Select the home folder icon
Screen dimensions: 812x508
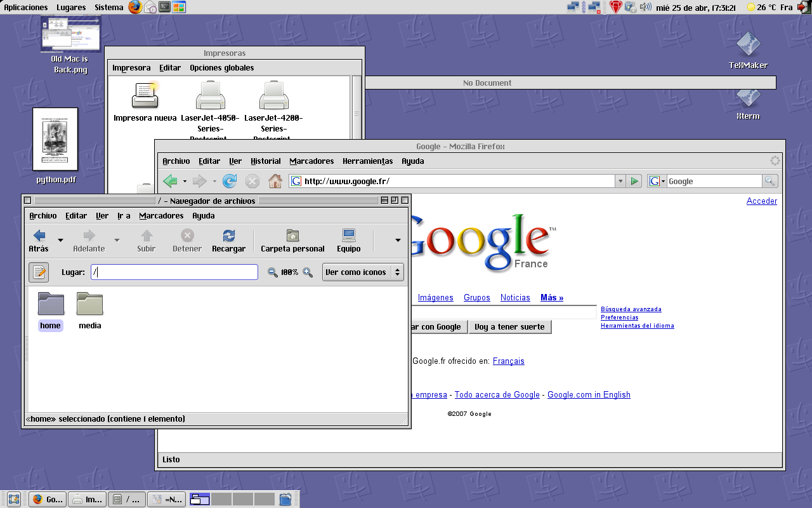pyautogui.click(x=51, y=304)
